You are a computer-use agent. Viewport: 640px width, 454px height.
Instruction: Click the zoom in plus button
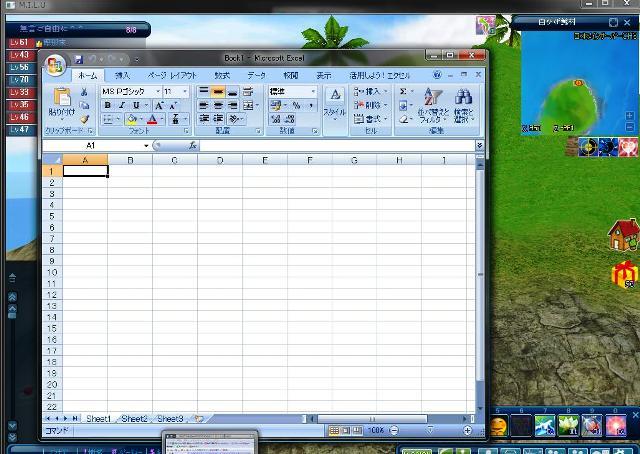coord(468,430)
